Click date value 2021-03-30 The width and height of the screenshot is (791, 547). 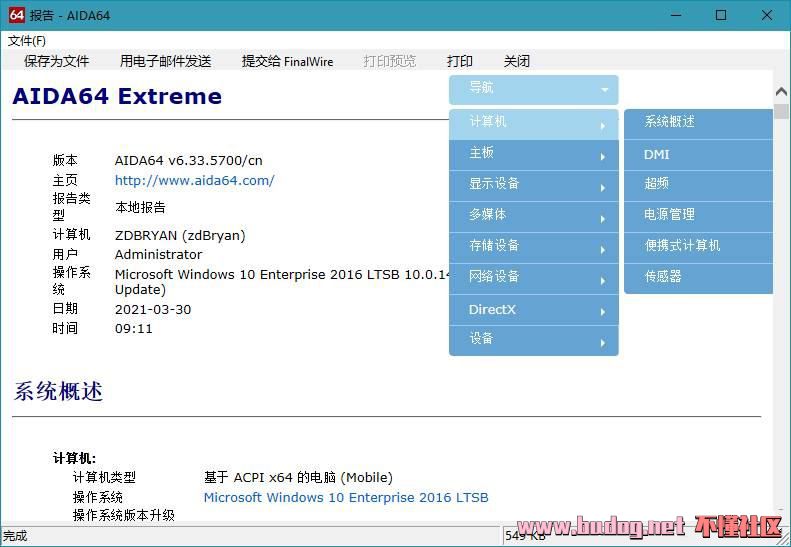pos(153,309)
